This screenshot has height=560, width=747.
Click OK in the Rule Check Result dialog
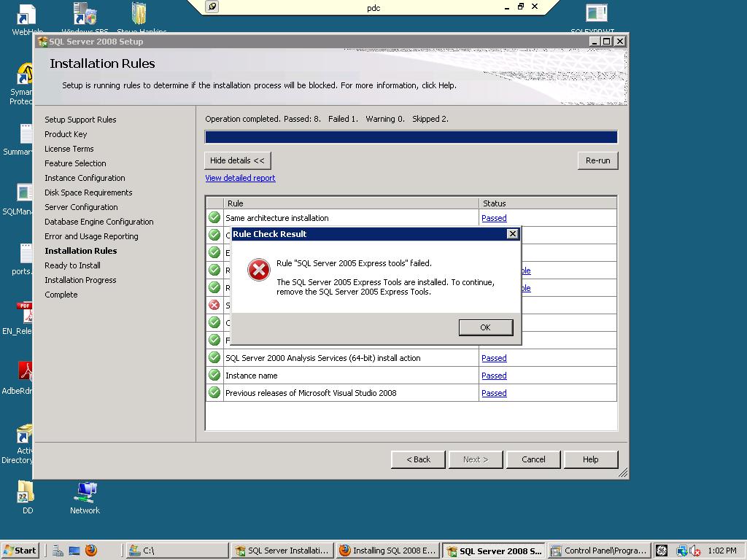485,327
